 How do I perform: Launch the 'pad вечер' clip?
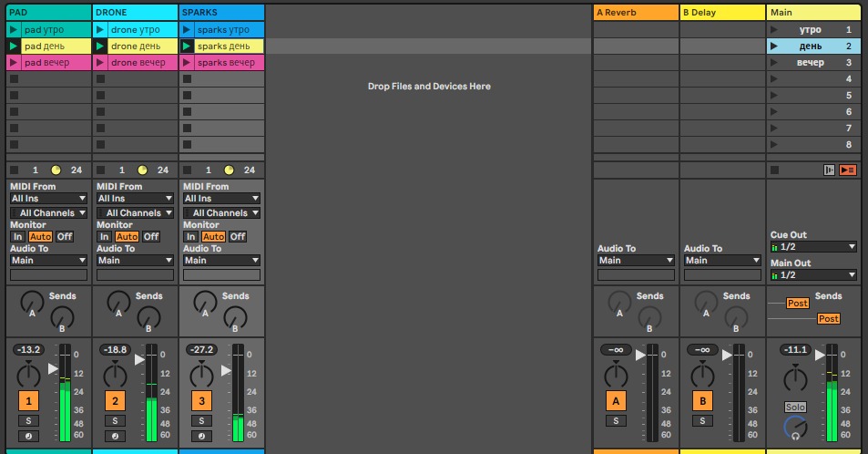(x=14, y=63)
